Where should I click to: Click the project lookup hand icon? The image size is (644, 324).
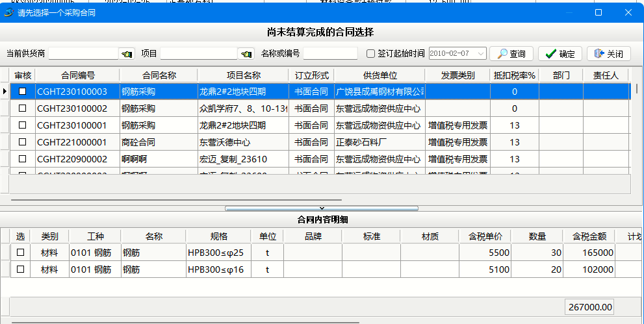[x=246, y=54]
